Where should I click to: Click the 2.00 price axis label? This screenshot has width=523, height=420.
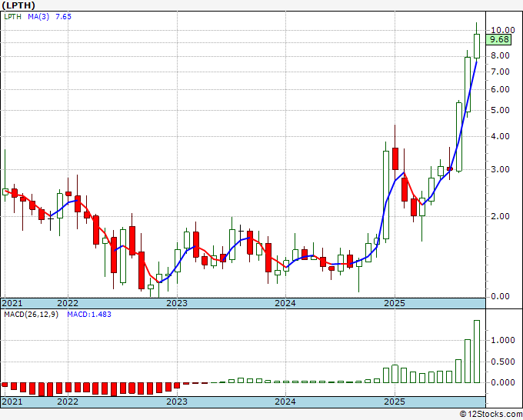point(501,216)
